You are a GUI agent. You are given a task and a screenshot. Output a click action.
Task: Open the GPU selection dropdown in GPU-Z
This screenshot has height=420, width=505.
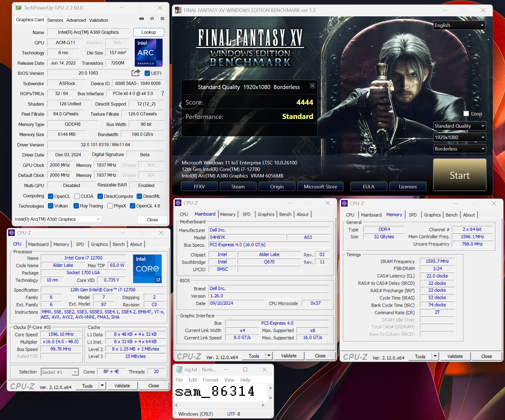58,219
